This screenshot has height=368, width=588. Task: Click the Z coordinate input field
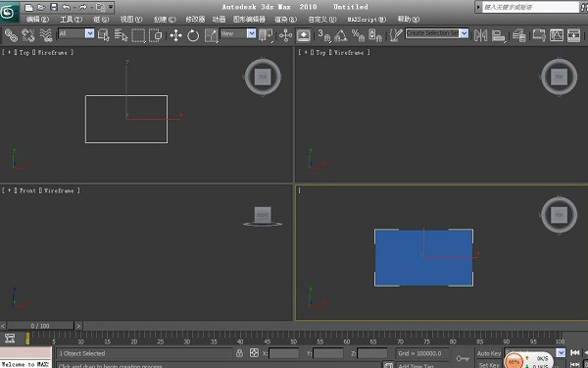(x=372, y=353)
